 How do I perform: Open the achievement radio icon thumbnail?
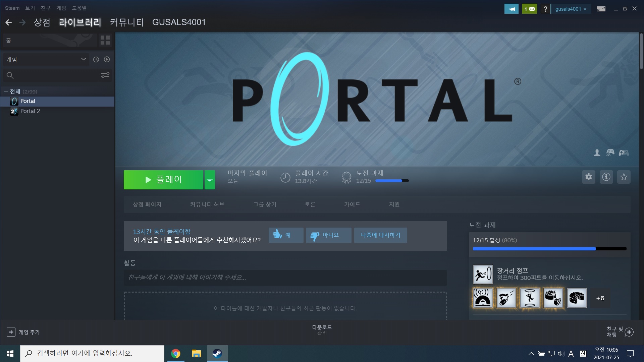pos(482,298)
